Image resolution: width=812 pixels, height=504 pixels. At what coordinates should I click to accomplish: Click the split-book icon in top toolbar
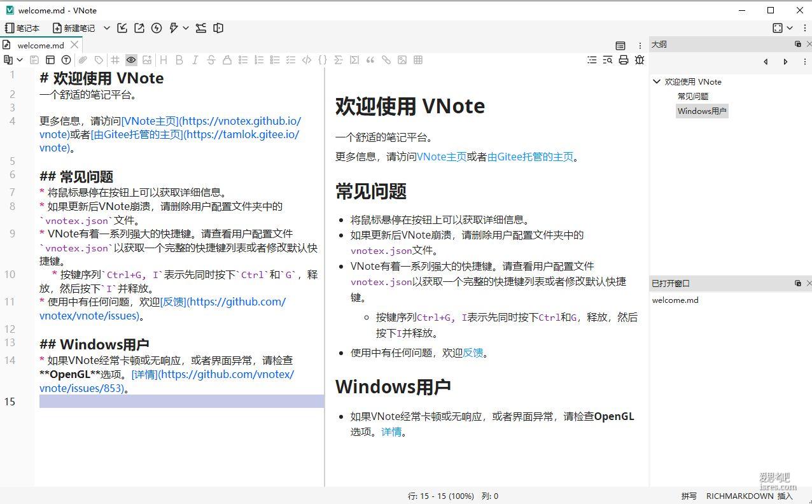(x=218, y=28)
